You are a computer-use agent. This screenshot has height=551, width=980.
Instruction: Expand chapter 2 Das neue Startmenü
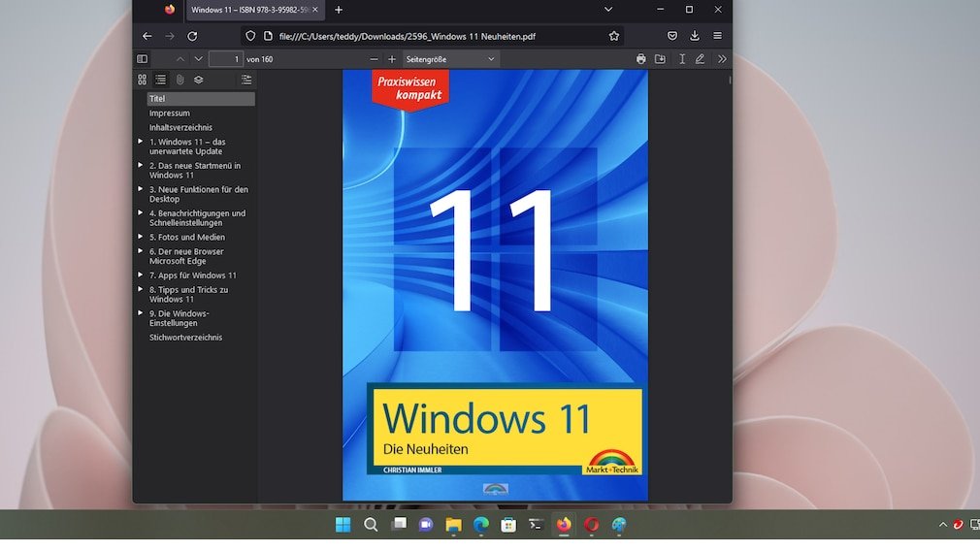tap(140, 166)
